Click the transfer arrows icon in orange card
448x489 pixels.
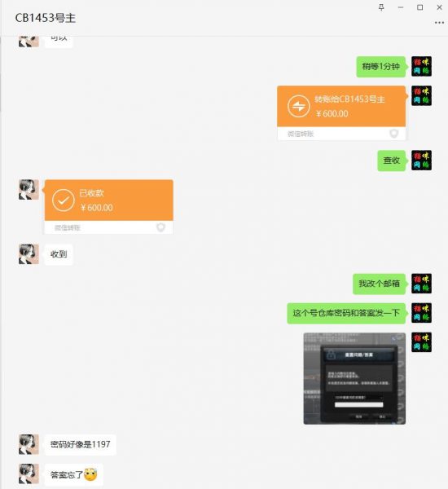(298, 106)
